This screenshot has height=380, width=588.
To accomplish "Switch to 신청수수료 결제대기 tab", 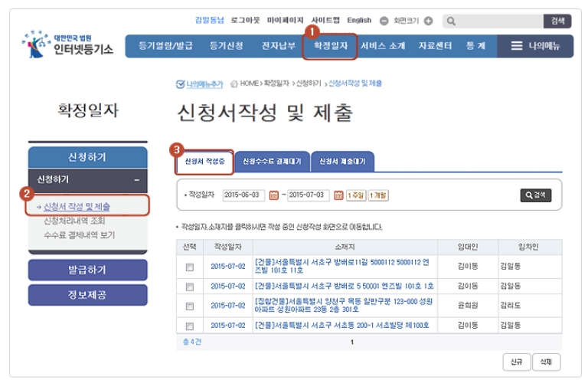I will click(273, 162).
